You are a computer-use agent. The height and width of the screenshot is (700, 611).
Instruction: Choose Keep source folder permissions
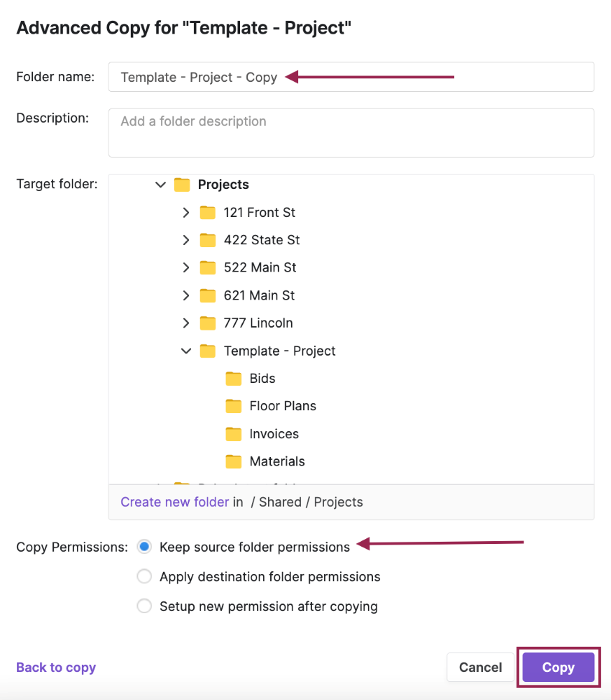point(144,547)
